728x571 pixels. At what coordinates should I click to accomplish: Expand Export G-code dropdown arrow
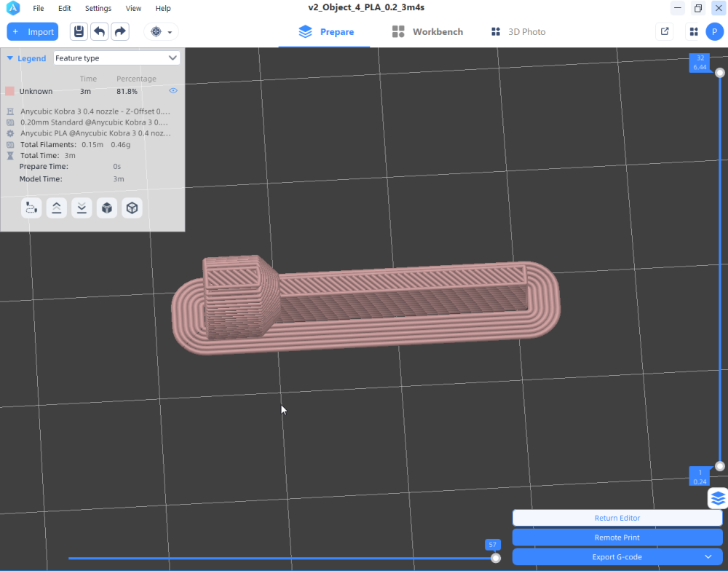click(x=708, y=556)
